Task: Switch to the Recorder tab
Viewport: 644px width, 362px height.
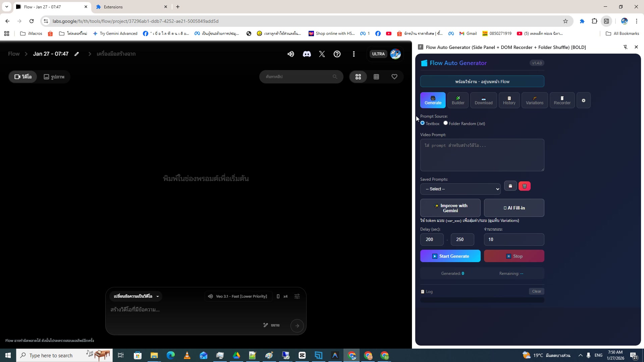Action: 562,100
